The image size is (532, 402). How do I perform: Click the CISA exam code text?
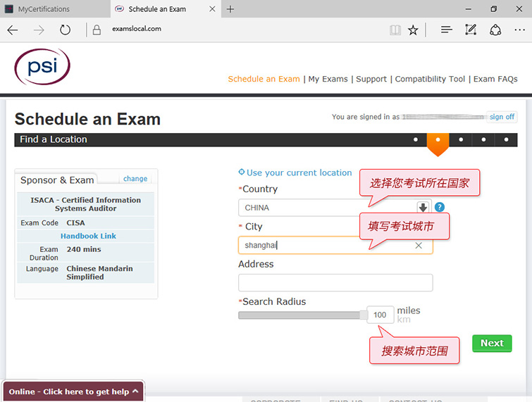(75, 222)
